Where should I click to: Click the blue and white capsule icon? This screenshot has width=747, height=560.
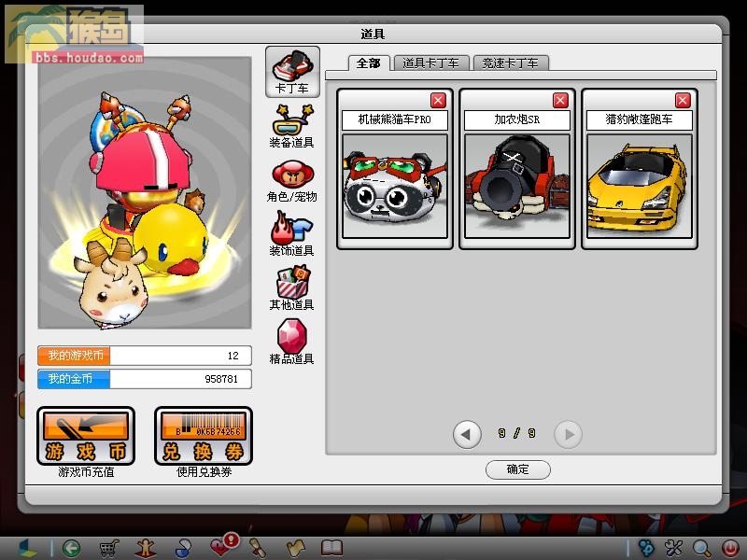coord(183,548)
